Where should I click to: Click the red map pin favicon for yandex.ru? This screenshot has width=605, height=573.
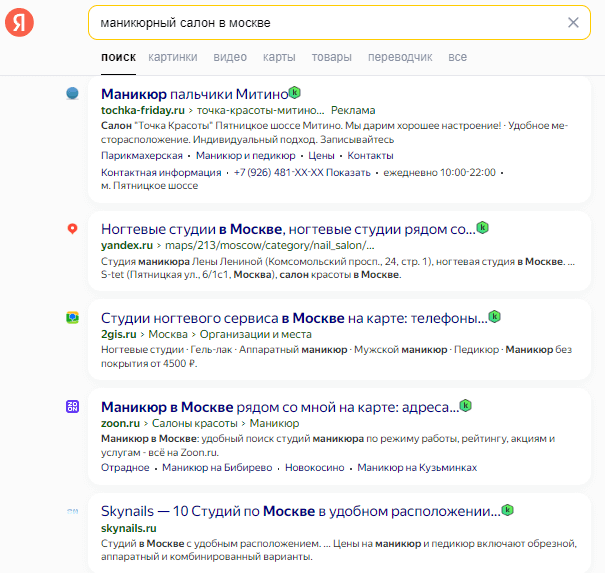(x=72, y=229)
